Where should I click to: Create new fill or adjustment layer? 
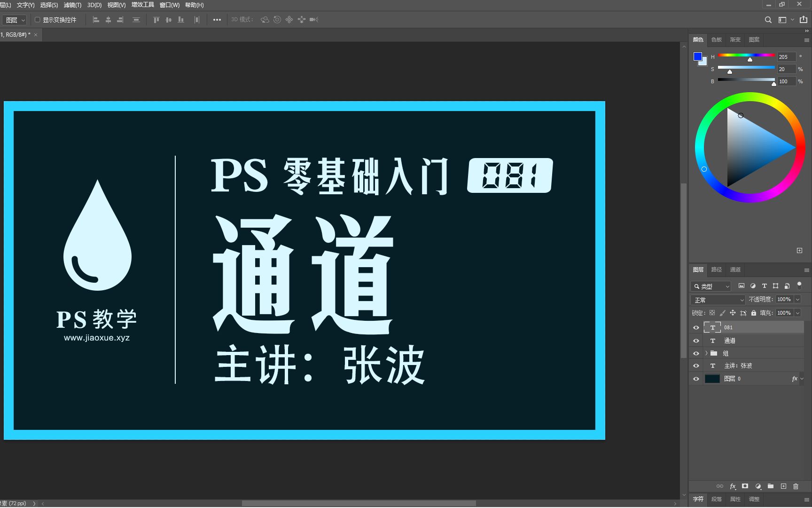tap(758, 486)
